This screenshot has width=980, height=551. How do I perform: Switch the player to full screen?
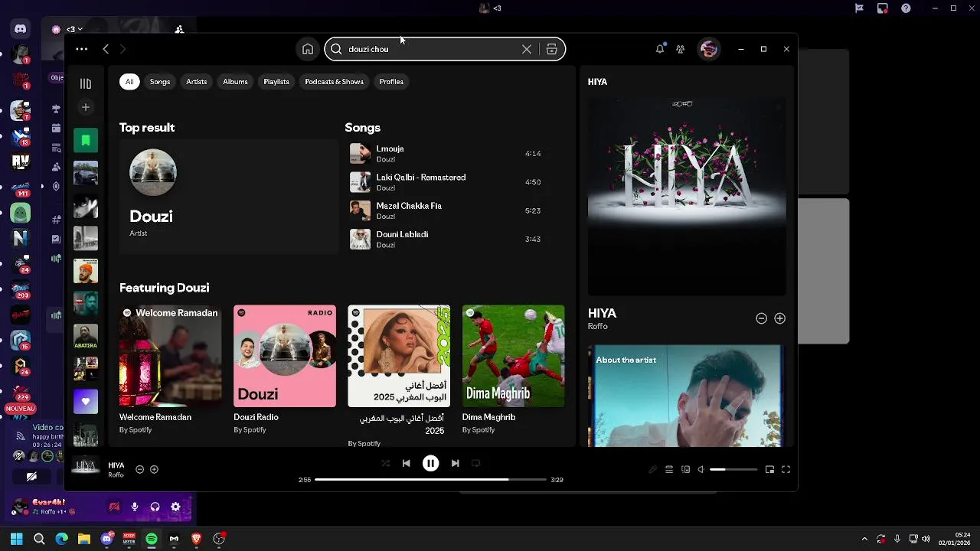coord(786,469)
